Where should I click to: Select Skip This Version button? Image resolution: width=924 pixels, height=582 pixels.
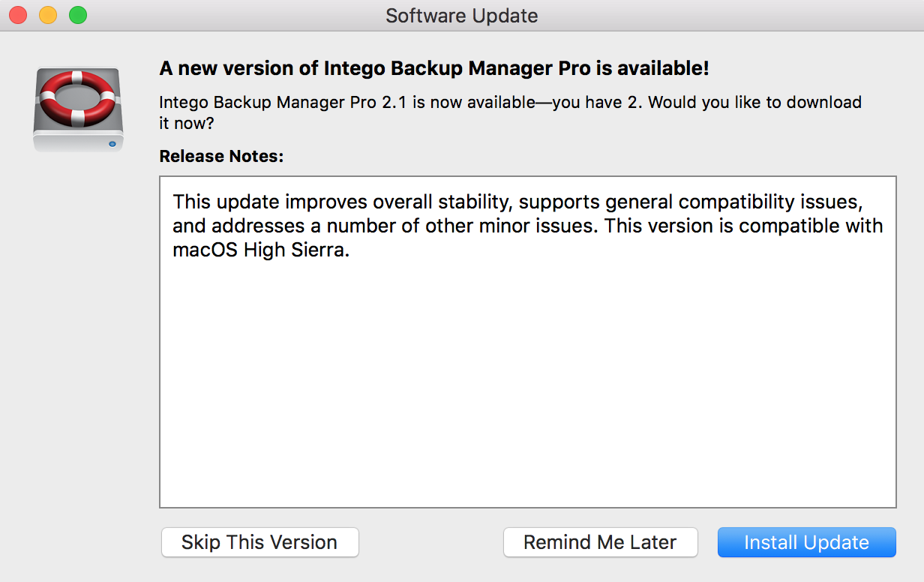pos(259,542)
